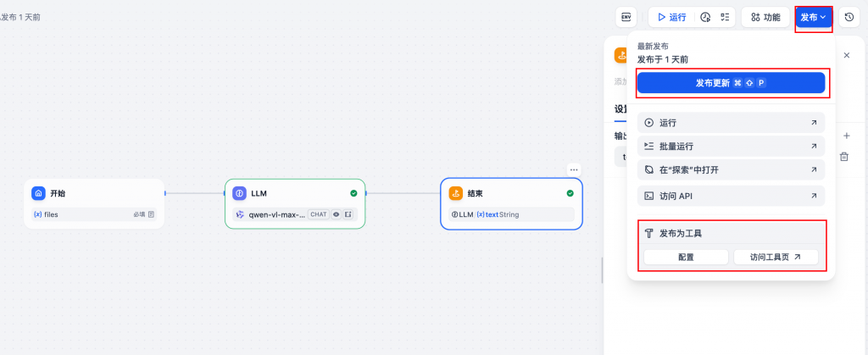Image resolution: width=868 pixels, height=355 pixels.
Task: Add output variable with plus icon
Action: pos(845,136)
